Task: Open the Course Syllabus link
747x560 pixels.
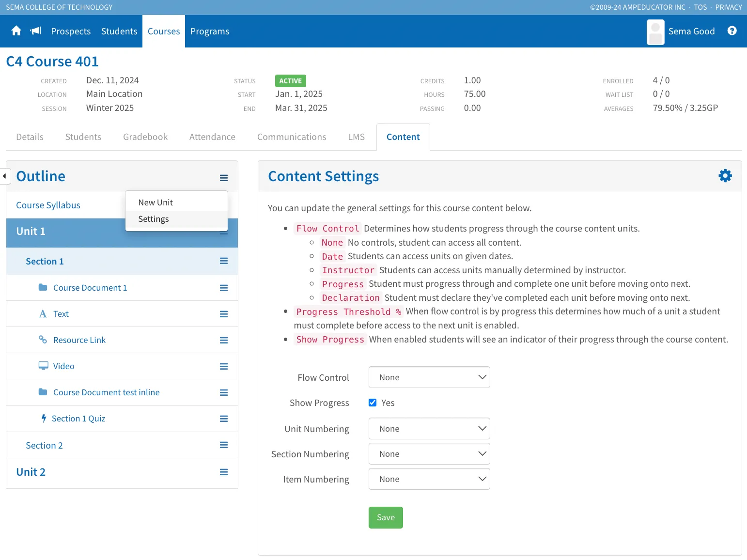Action: point(48,205)
